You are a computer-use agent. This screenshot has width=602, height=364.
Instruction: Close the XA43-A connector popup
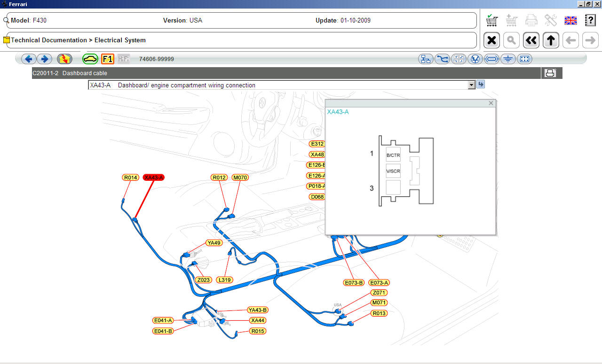point(491,103)
